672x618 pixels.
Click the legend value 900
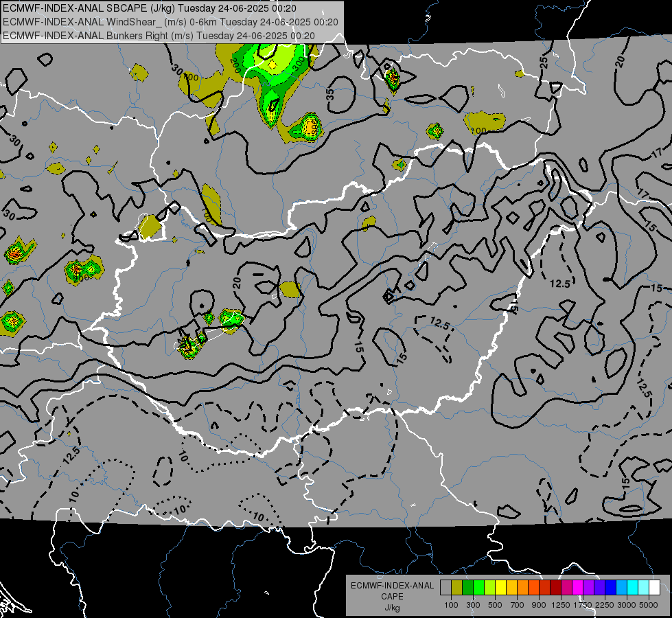(x=539, y=605)
